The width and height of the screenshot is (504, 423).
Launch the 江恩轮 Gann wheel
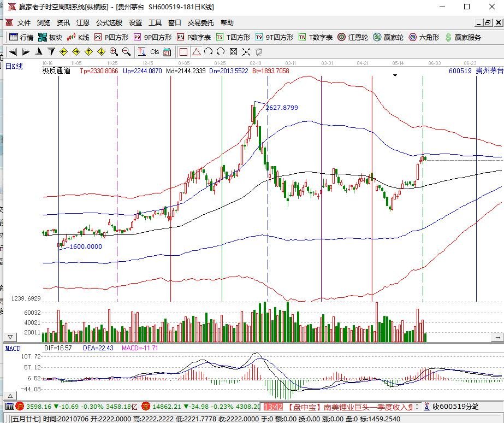(x=353, y=37)
